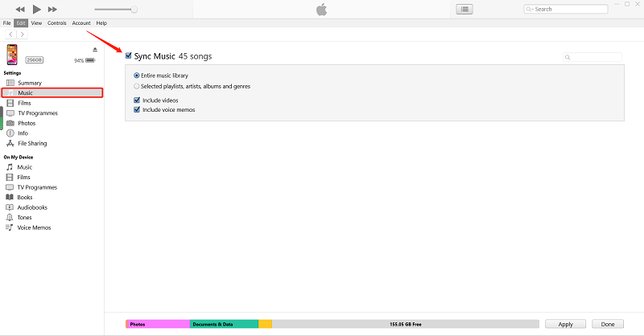Click the eject device icon
Image resolution: width=644 pixels, height=336 pixels.
95,50
